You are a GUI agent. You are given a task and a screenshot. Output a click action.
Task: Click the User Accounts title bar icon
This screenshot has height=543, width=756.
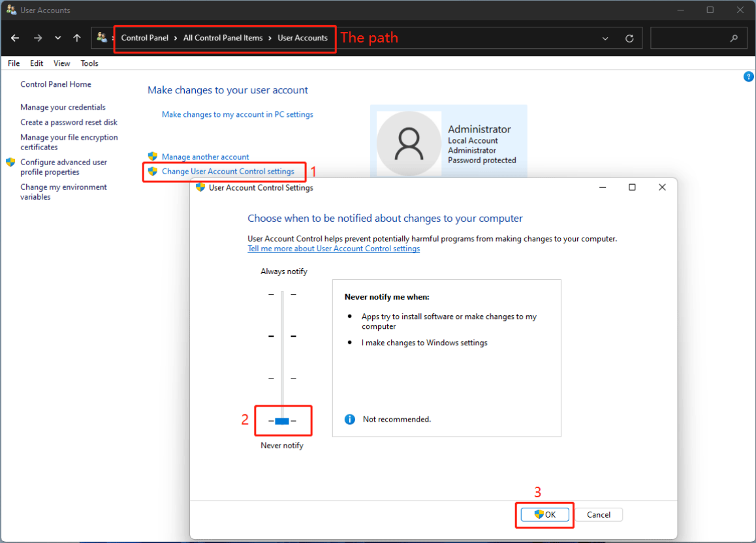11,10
